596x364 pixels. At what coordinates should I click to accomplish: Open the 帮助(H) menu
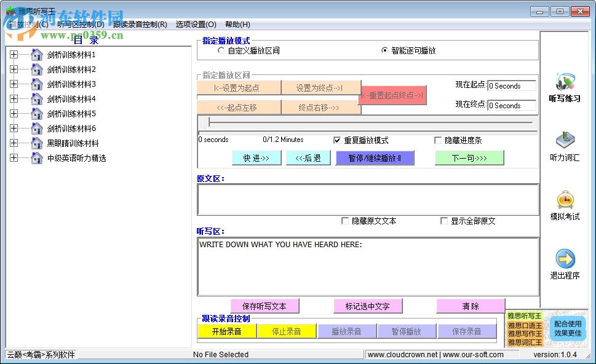point(237,25)
